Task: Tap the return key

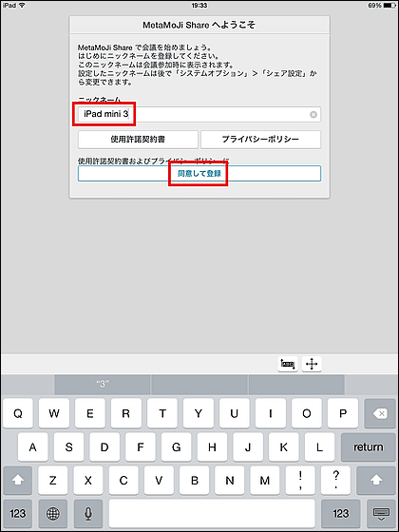Action: pos(369,446)
